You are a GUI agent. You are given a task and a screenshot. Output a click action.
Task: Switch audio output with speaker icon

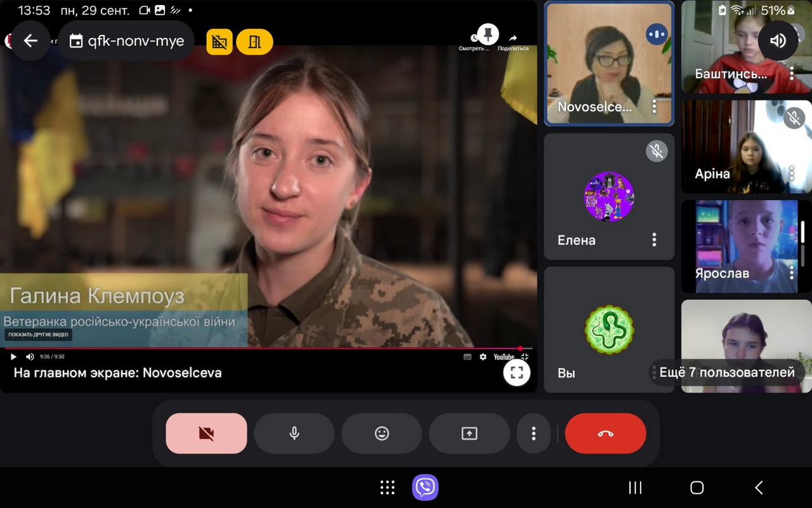[778, 41]
